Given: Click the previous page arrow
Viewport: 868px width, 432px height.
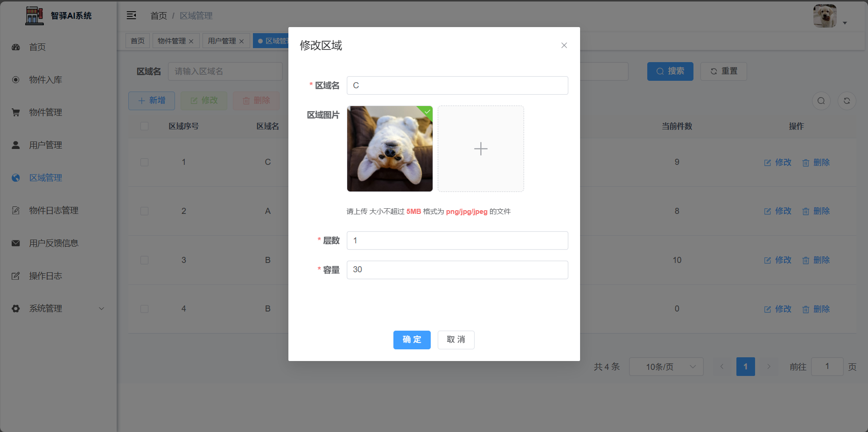Looking at the screenshot, I should point(722,367).
